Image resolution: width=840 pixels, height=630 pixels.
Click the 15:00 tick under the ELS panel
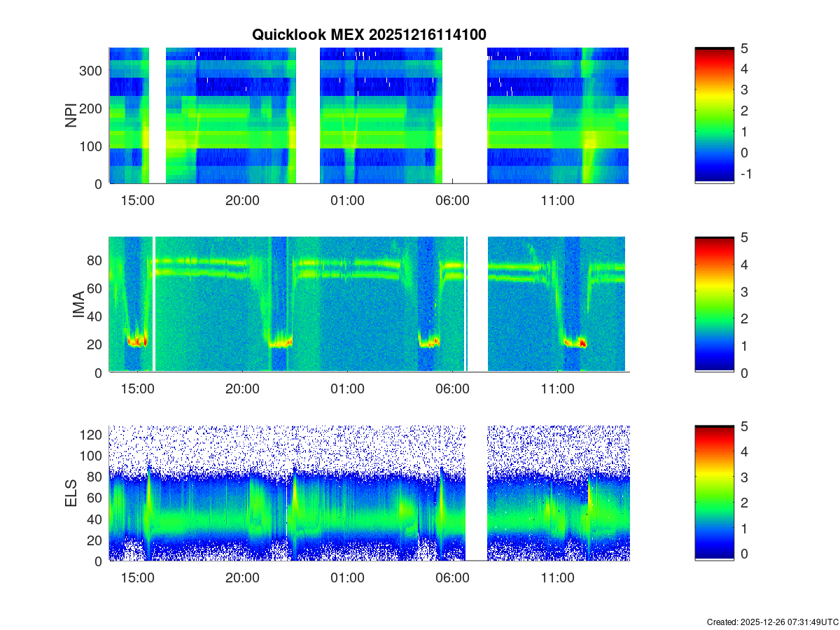137,578
